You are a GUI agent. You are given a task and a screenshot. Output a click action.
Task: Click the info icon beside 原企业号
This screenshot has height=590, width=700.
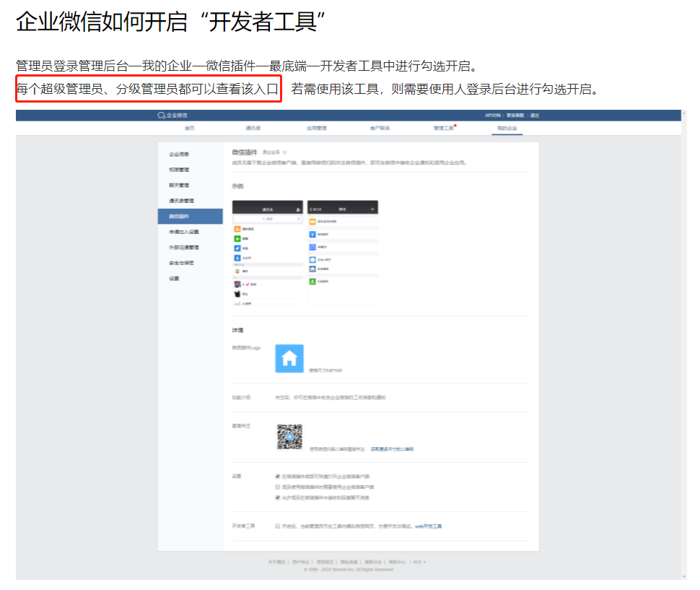[x=285, y=153]
